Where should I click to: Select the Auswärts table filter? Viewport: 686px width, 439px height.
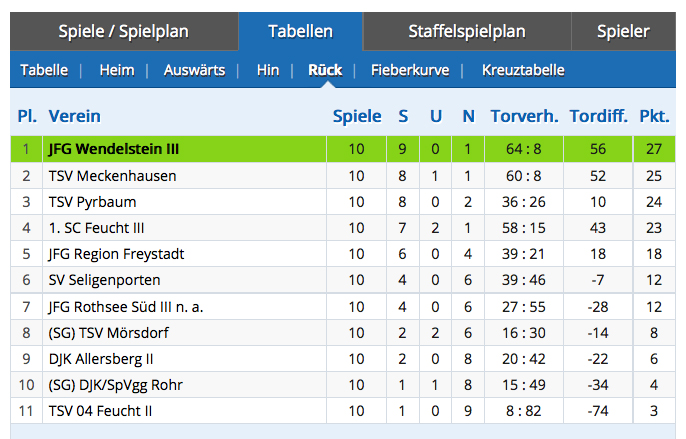[194, 70]
